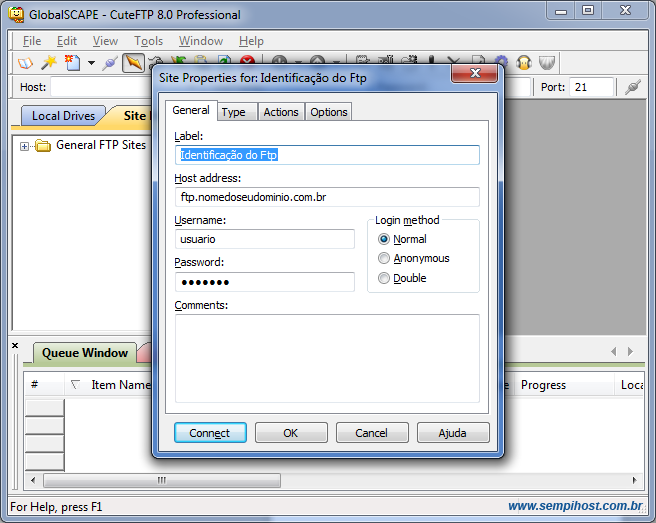Open the View menu

[x=105, y=41]
